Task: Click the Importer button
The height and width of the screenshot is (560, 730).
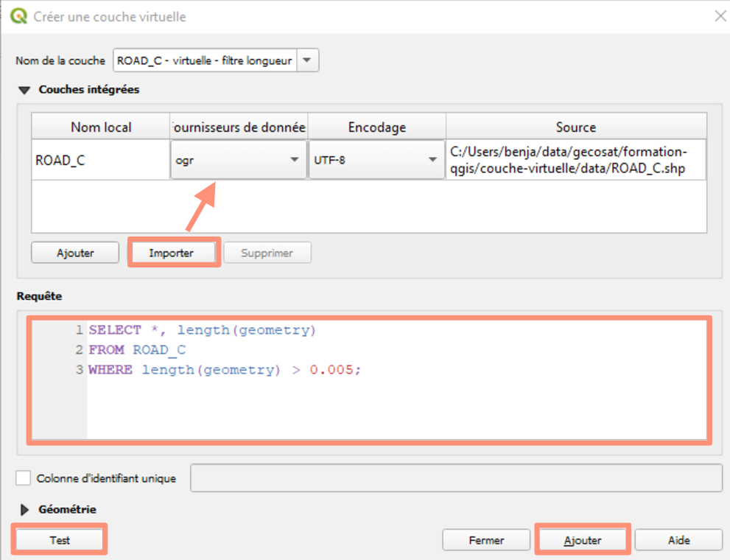Action: [172, 253]
